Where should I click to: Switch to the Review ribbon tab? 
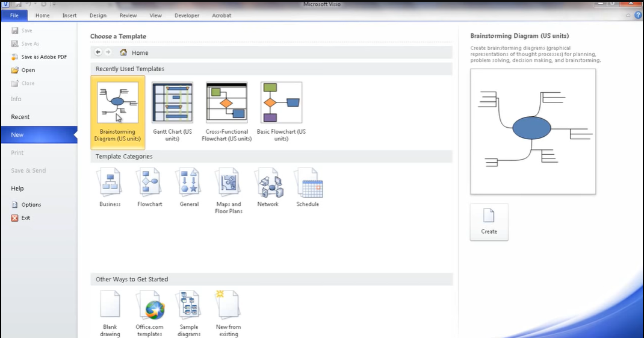tap(128, 15)
